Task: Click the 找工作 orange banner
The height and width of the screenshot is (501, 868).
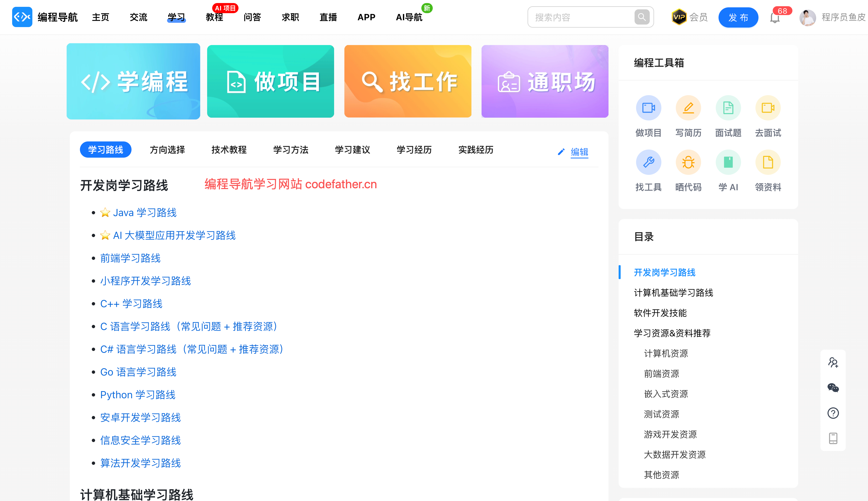Action: [x=407, y=81]
